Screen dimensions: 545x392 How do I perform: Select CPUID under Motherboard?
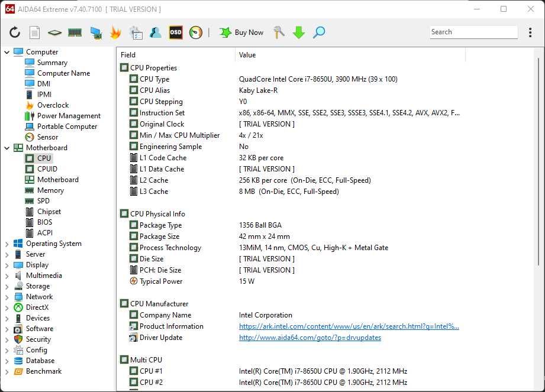(47, 169)
